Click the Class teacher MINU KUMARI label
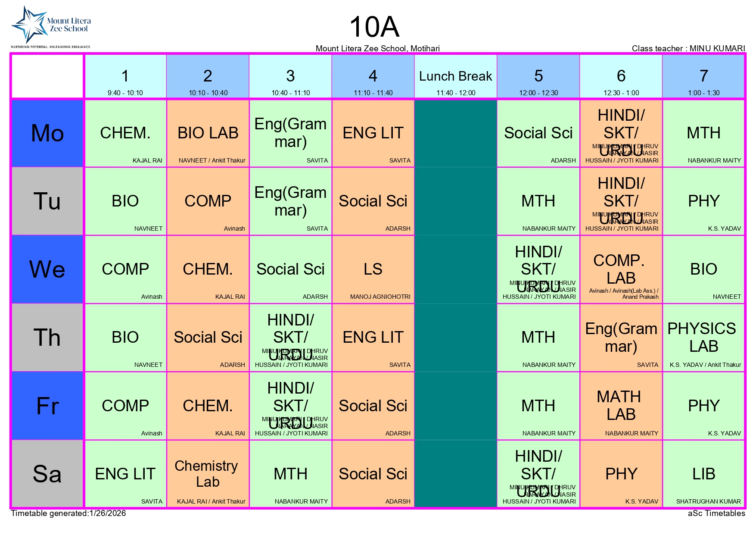 point(688,48)
